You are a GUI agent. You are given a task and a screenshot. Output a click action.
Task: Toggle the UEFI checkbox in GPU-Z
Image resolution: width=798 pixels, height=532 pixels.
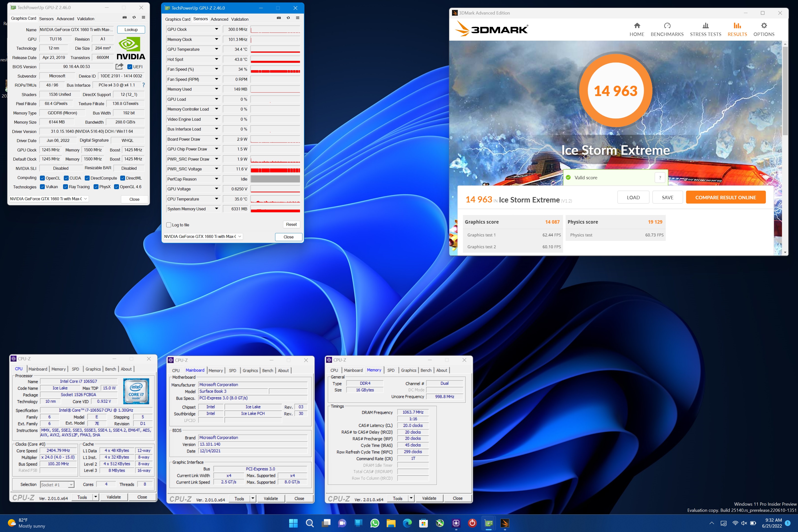click(130, 67)
